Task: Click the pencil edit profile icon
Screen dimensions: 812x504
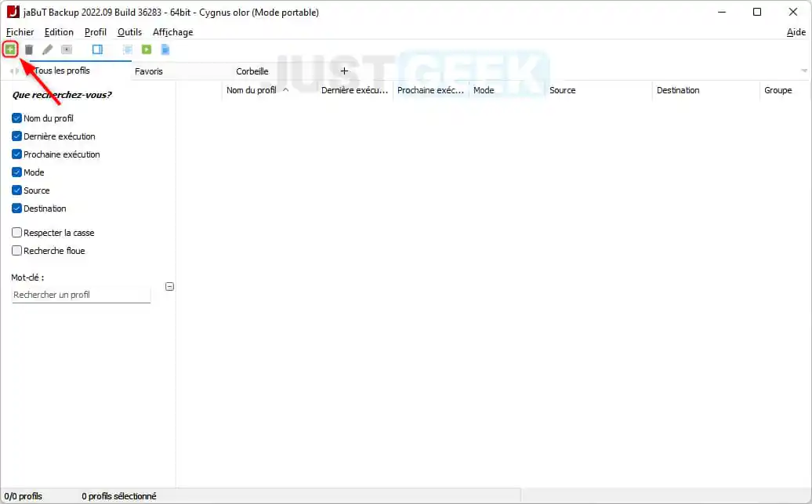Action: (48, 49)
